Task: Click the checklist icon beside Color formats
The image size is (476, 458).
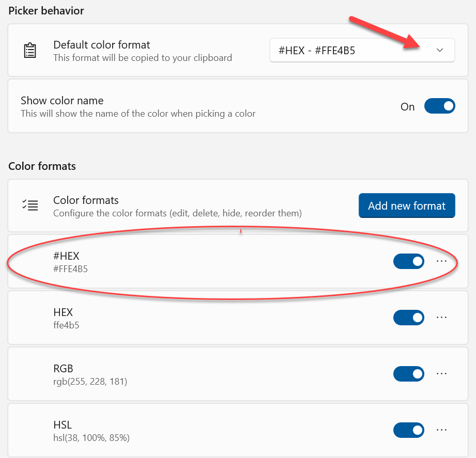Action: (30, 206)
